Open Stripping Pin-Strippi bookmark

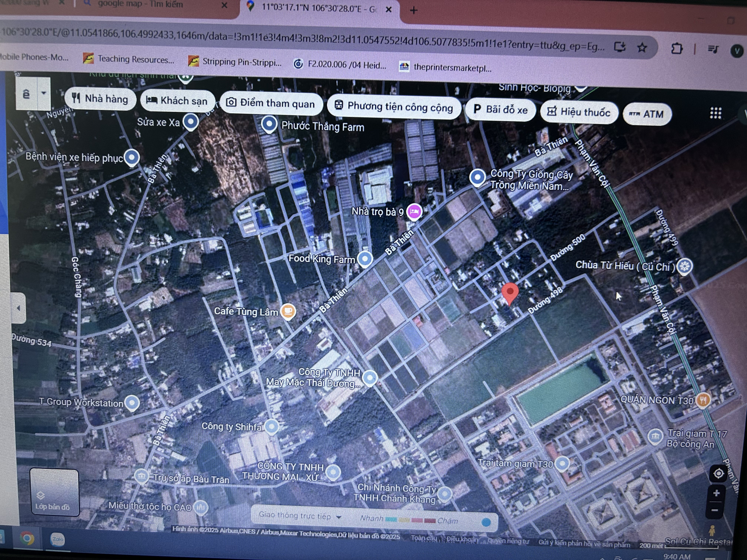[x=235, y=61]
